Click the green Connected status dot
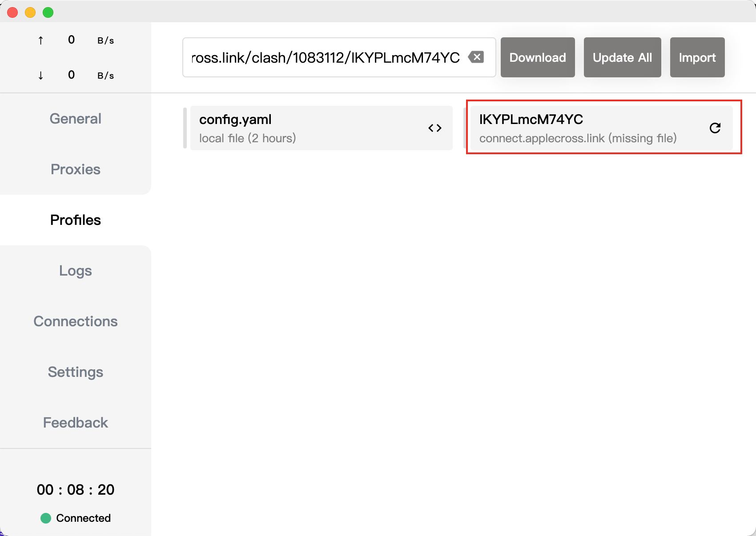Image resolution: width=756 pixels, height=536 pixels. 46,518
